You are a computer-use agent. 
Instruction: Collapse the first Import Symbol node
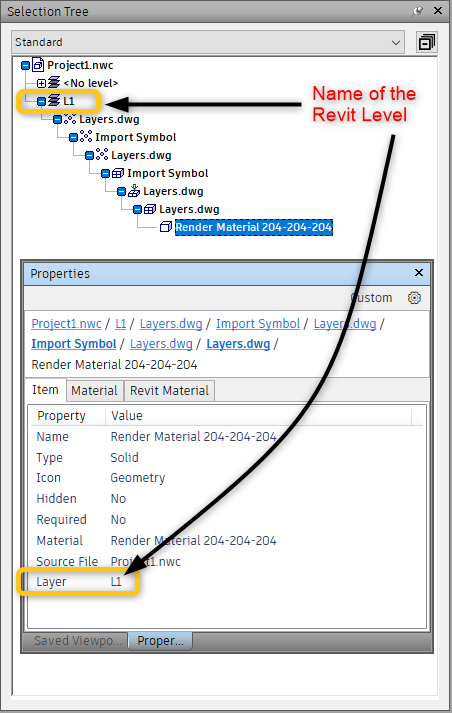tap(73, 137)
